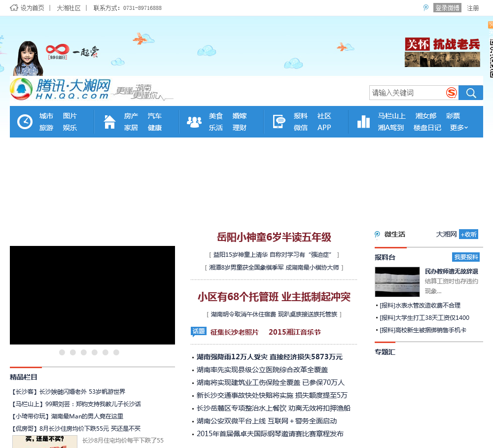
Task: Expand the 更多 dropdown in the navigation bar
Action: point(458,128)
